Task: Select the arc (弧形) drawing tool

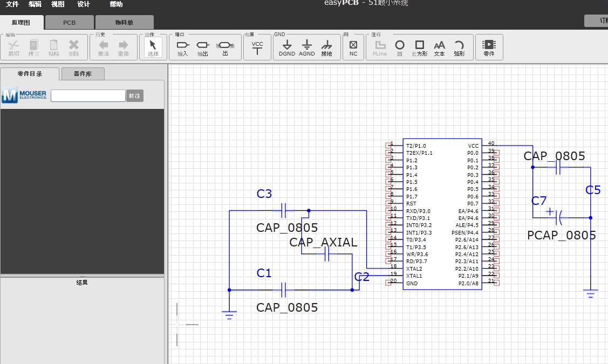Action: (459, 47)
